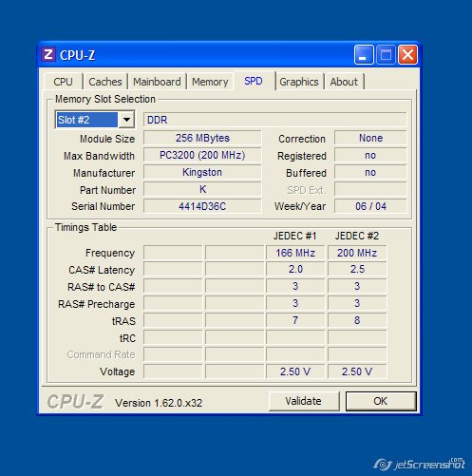This screenshot has width=472, height=476.
Task: Click the Buffered value no
Action: click(x=370, y=172)
